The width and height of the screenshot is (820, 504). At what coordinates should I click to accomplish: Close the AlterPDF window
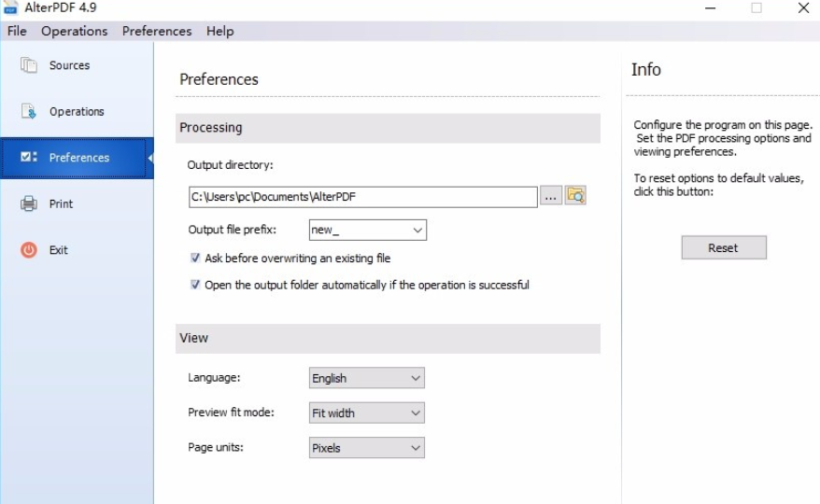[x=804, y=7]
